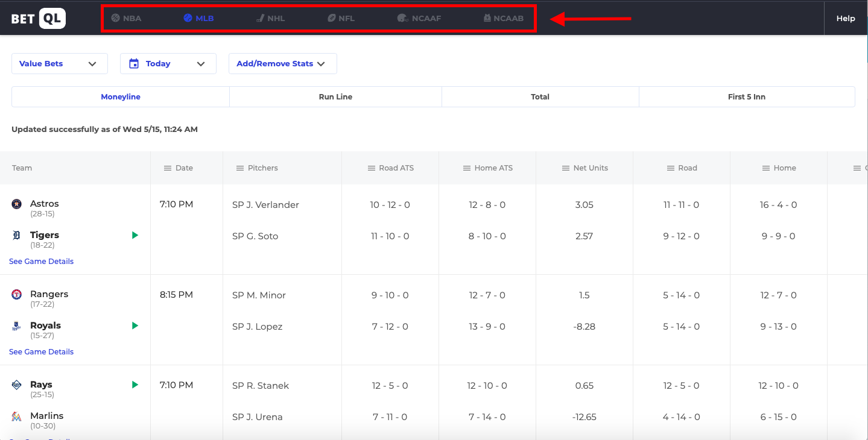
Task: Switch to the First 5 Inn tab
Action: [747, 96]
